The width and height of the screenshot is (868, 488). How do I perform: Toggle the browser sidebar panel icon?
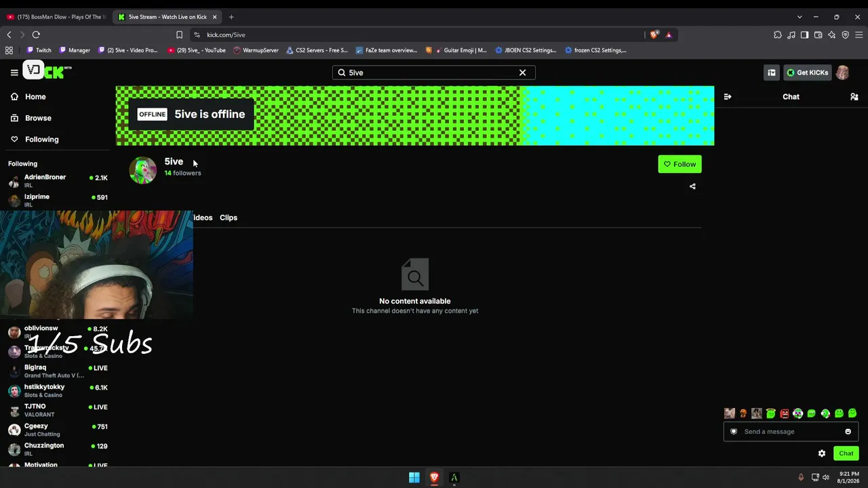coord(804,35)
